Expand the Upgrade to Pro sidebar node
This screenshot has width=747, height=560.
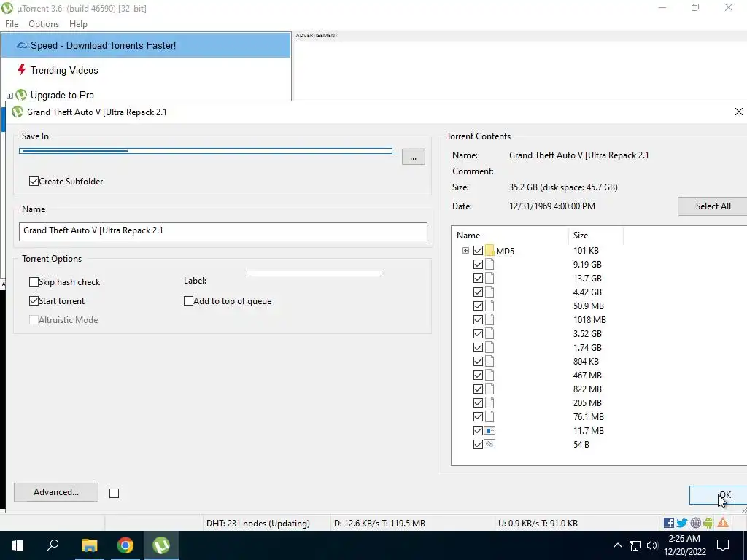(9, 96)
